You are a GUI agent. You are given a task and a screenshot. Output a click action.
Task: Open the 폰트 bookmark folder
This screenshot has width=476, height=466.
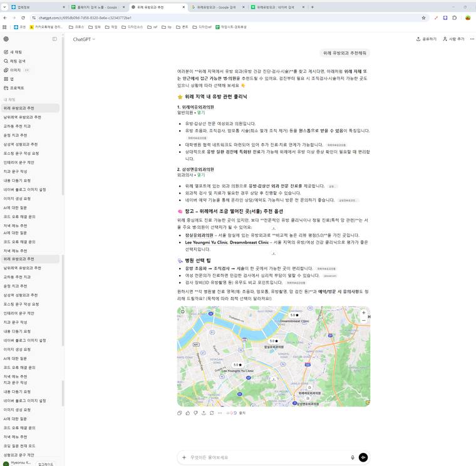pyautogui.click(x=182, y=27)
